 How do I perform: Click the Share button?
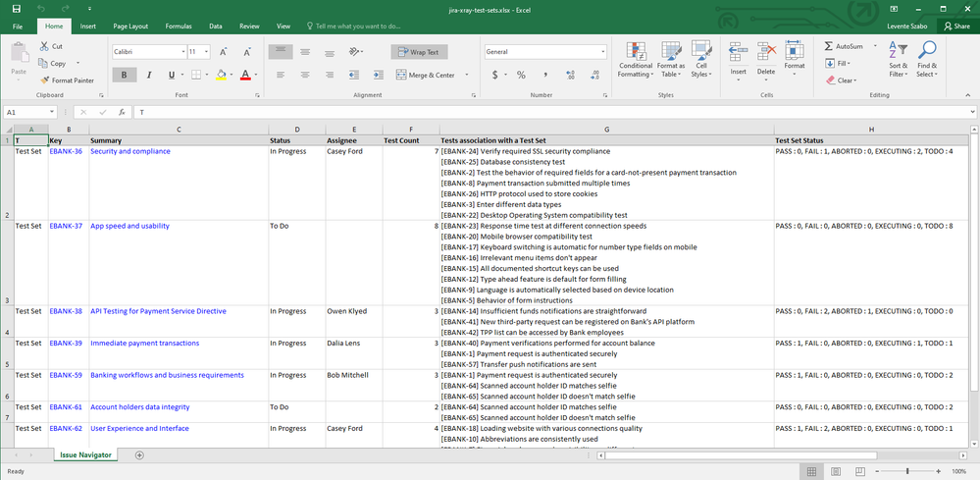point(957,27)
